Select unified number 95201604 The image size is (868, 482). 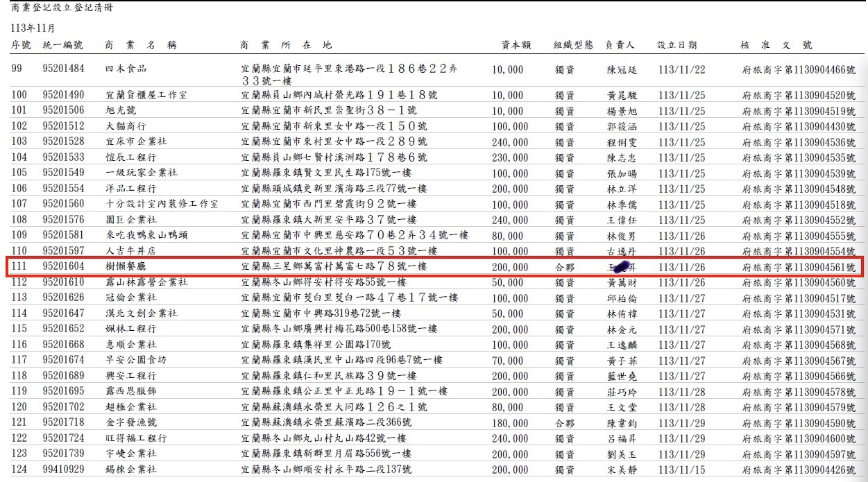63,266
